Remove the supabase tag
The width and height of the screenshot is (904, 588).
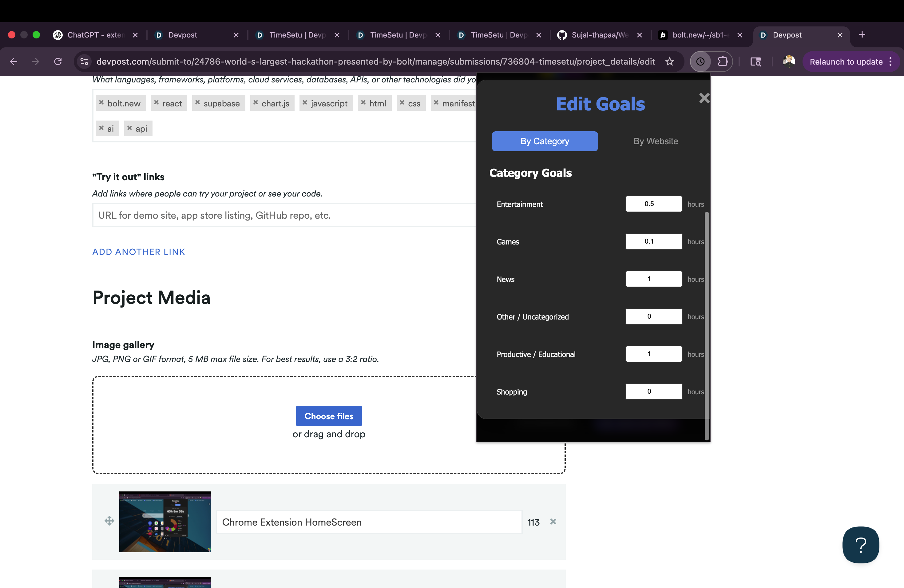click(x=197, y=102)
